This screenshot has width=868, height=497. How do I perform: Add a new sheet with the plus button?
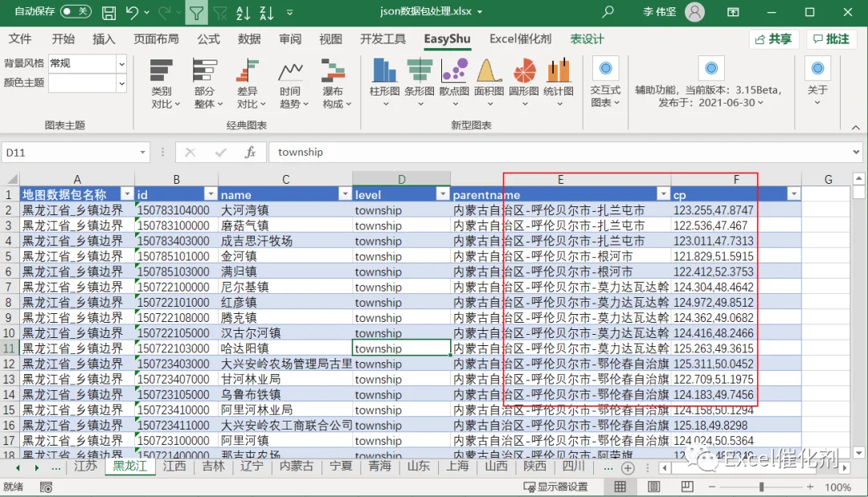628,468
